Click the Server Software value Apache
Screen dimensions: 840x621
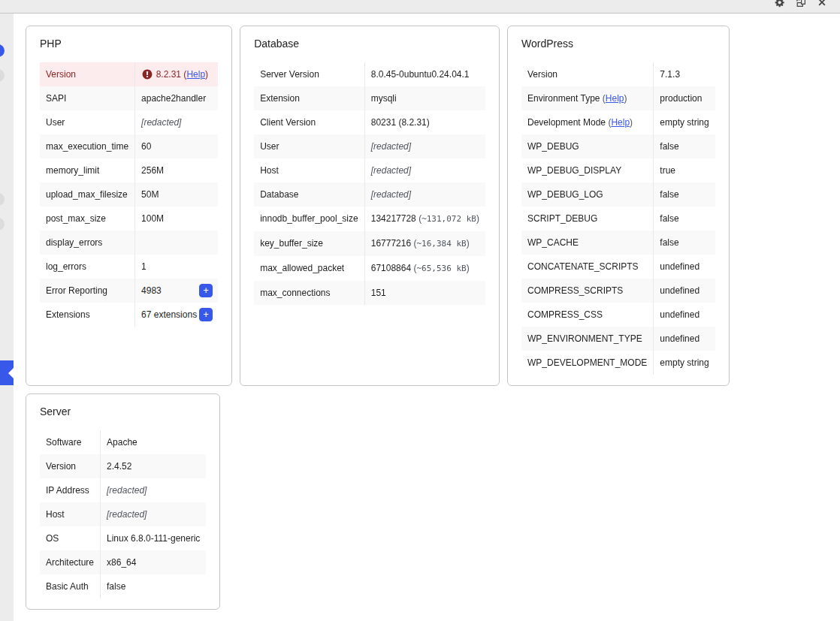point(122,442)
